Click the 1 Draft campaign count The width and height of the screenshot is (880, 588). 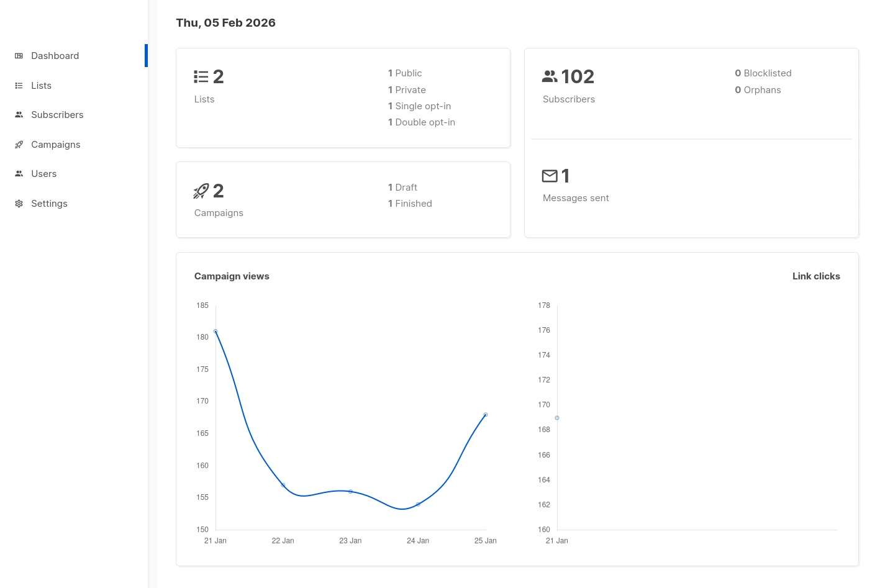tap(402, 187)
